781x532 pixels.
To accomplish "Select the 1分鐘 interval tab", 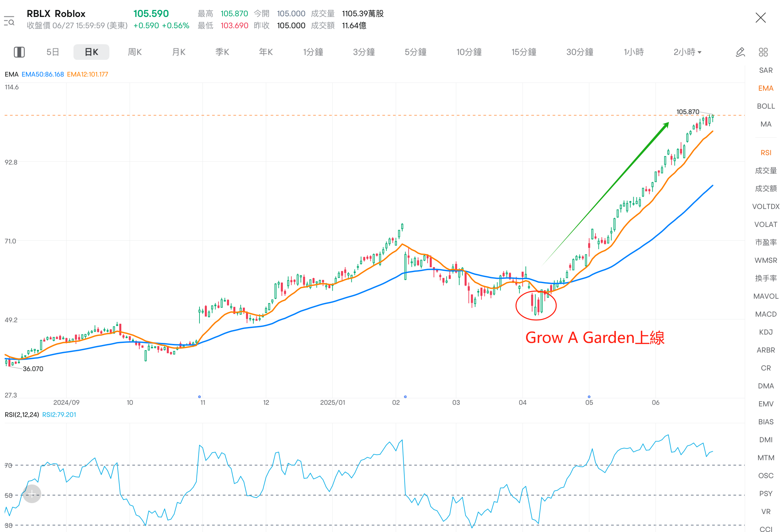I will tap(313, 52).
